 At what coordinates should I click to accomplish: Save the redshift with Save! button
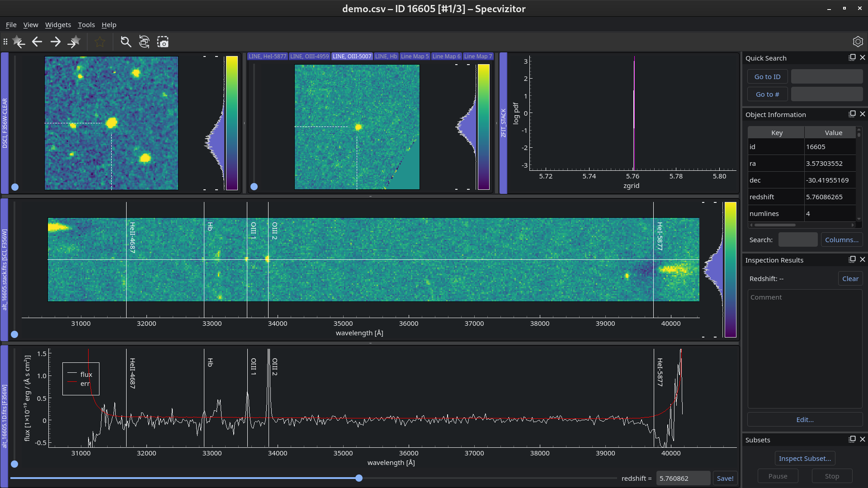[725, 479]
